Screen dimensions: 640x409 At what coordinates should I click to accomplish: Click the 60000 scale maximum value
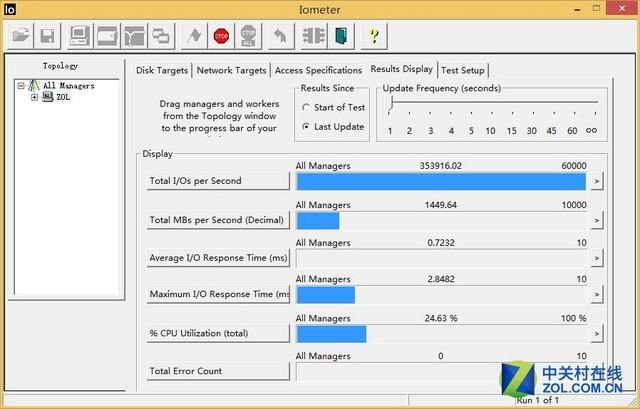(574, 166)
